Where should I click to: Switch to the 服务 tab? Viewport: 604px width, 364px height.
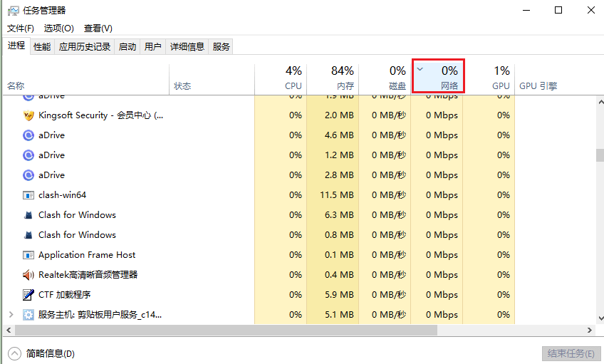[221, 46]
